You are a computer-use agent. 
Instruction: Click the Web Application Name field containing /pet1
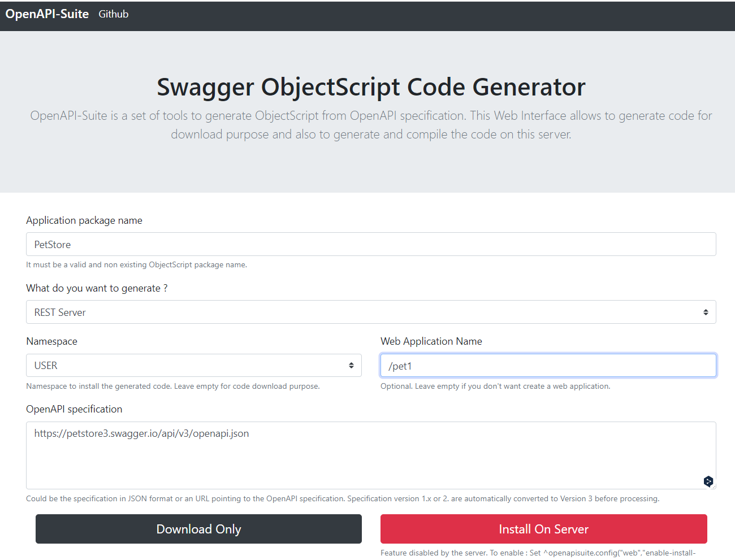tap(548, 366)
